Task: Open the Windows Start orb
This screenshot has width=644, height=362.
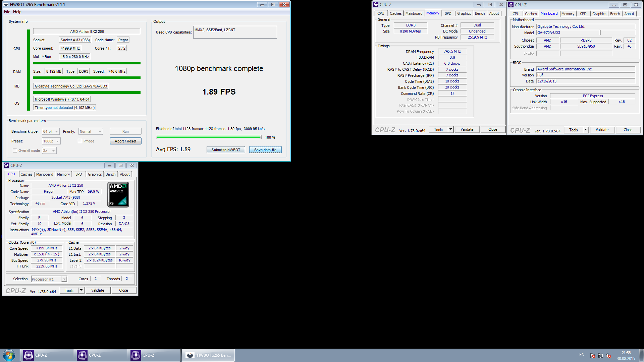Action: 9,355
